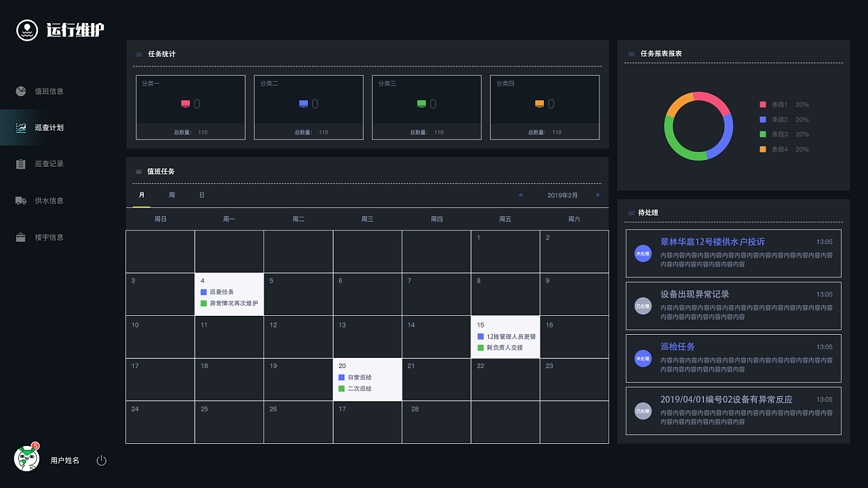Click the power logout icon

pyautogui.click(x=102, y=460)
